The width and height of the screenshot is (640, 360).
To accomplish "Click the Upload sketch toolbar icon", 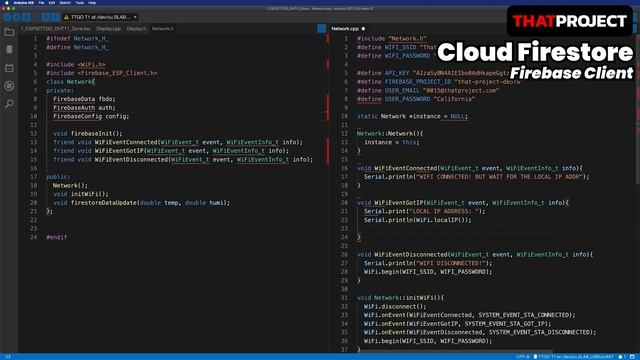I will [16, 17].
